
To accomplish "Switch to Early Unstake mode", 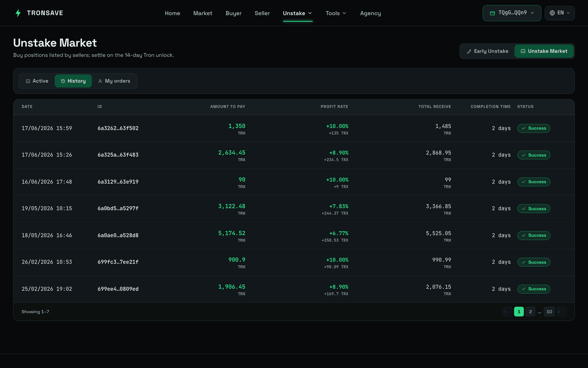I will point(487,51).
